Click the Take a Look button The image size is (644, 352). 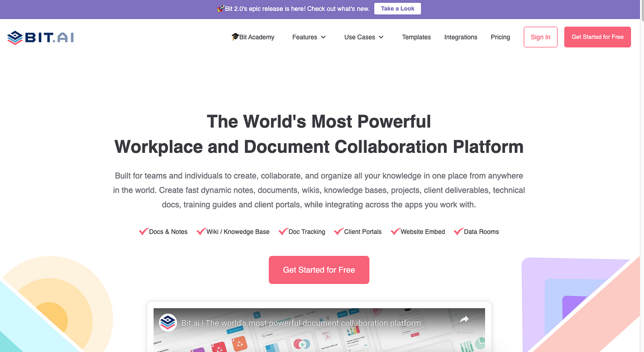(397, 9)
